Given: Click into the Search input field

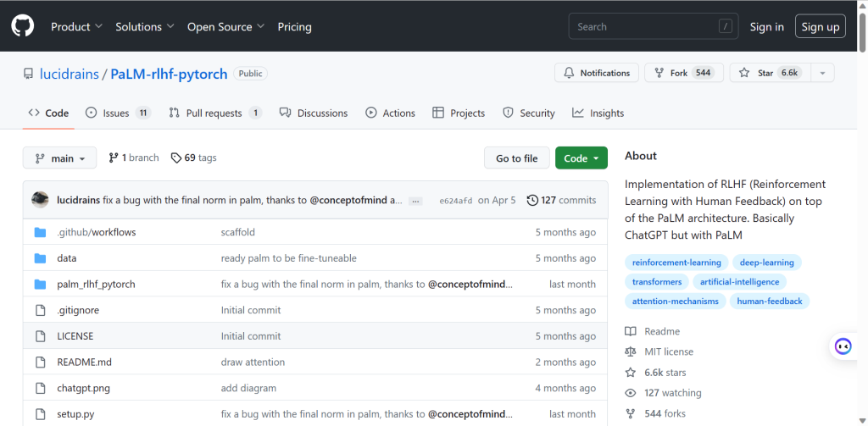Looking at the screenshot, I should 644,26.
